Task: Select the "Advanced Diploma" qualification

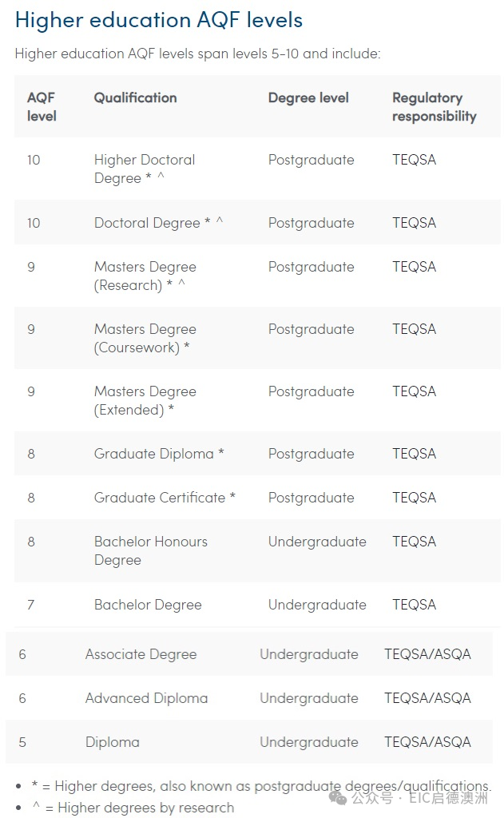Action: point(146,698)
